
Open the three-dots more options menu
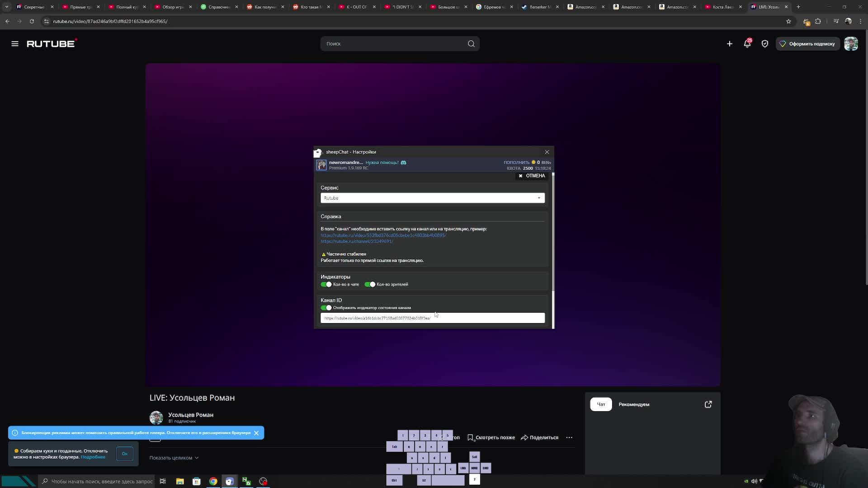[x=569, y=437]
